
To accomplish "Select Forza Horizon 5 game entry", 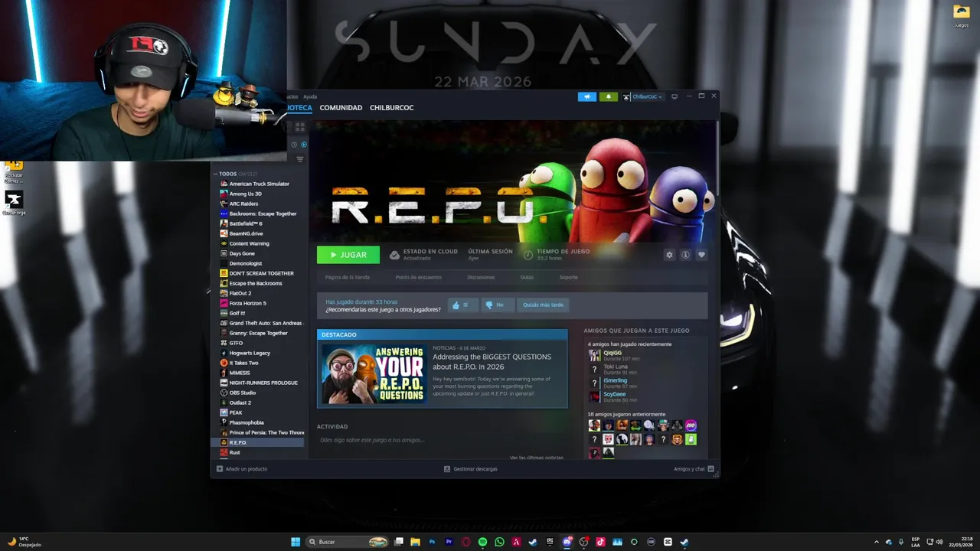I will click(259, 303).
